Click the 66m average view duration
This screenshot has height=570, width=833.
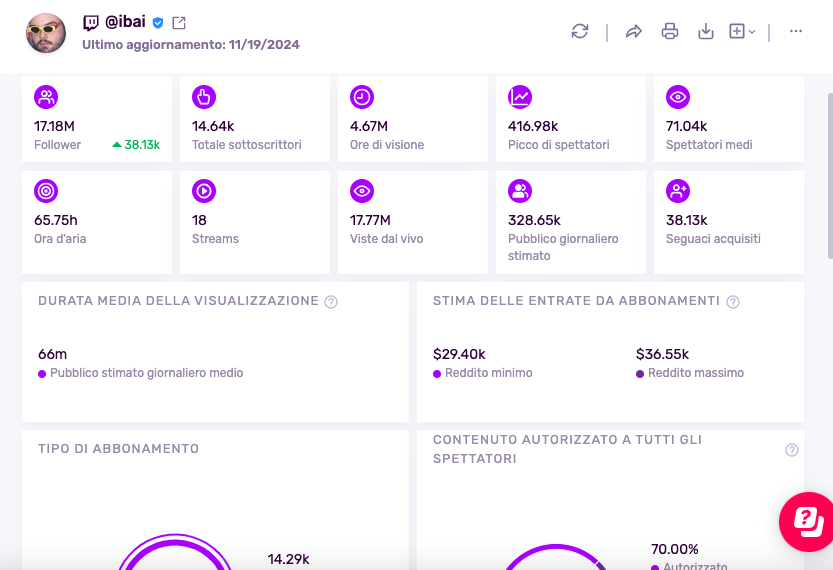pyautogui.click(x=53, y=354)
